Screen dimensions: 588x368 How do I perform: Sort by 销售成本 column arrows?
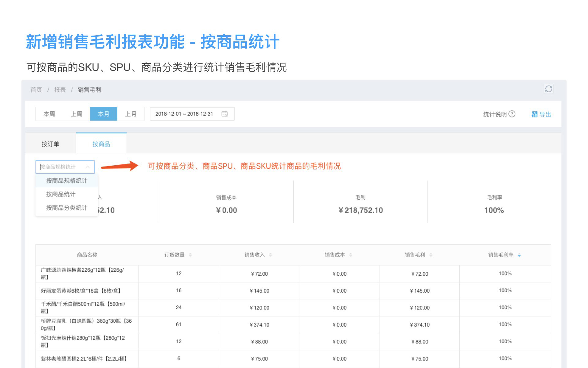351,255
